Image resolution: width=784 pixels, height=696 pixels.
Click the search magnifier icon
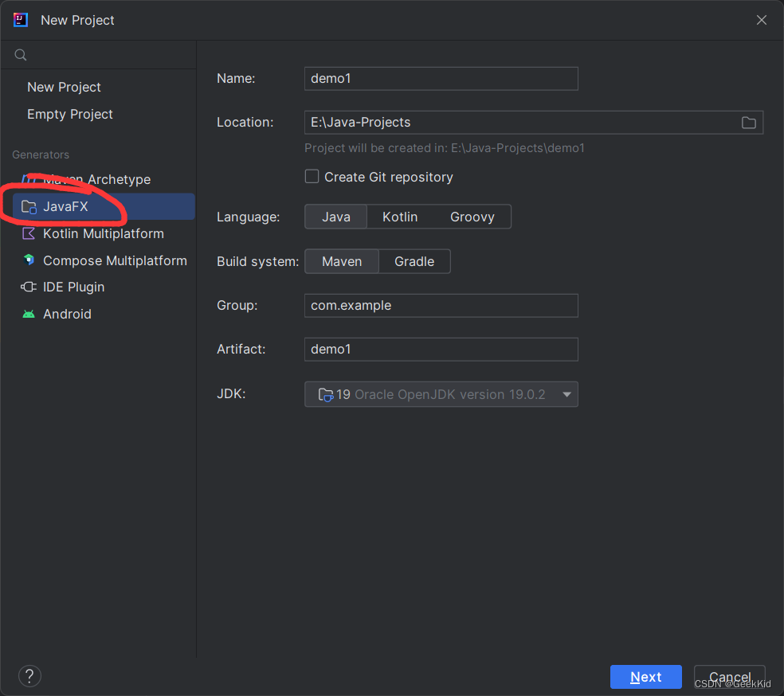coord(21,55)
